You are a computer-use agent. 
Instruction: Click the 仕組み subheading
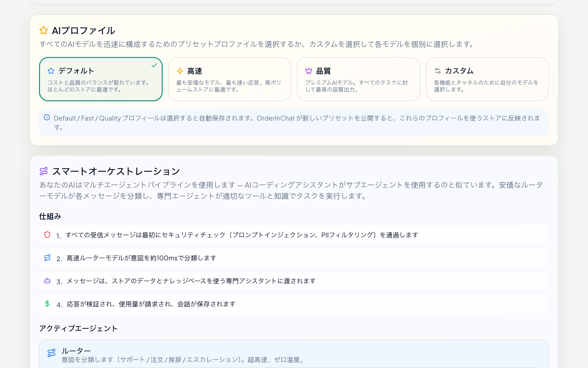tap(50, 216)
